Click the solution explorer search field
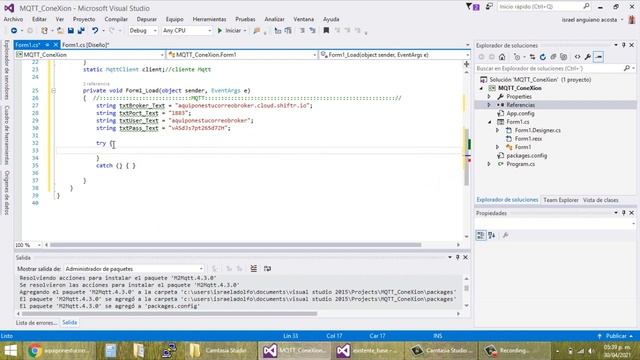The height and width of the screenshot is (360, 640). click(x=549, y=68)
